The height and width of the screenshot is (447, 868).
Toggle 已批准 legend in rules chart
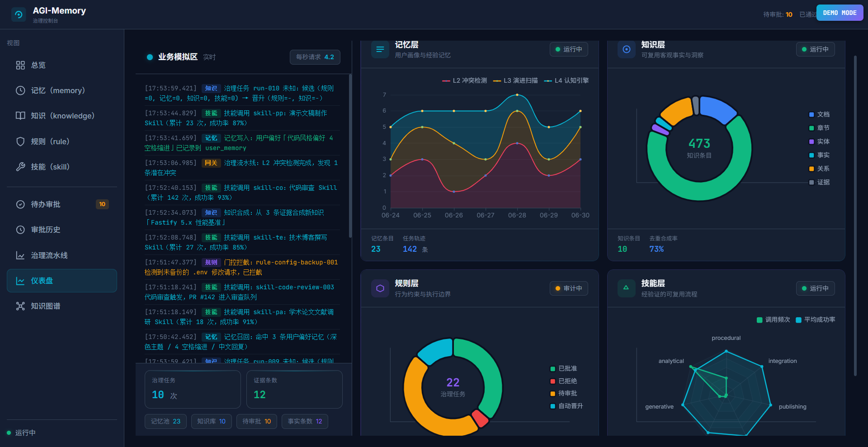(563, 368)
